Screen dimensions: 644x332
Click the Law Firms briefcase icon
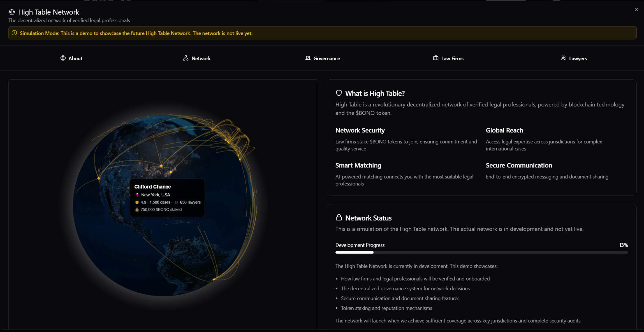click(435, 58)
